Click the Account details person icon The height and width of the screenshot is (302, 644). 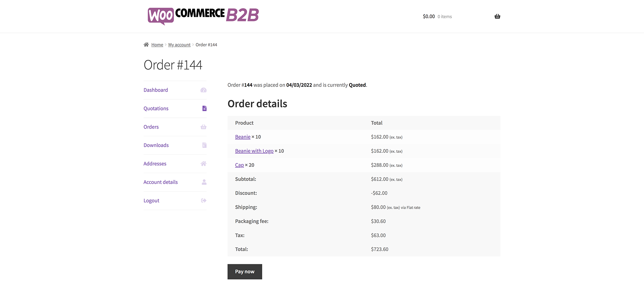coord(204,182)
